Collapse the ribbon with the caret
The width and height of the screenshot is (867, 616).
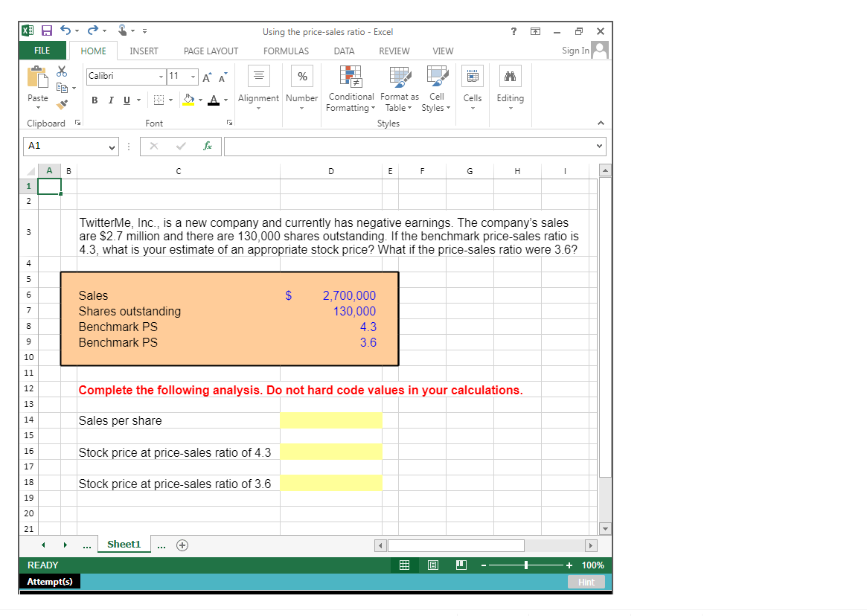coord(601,123)
